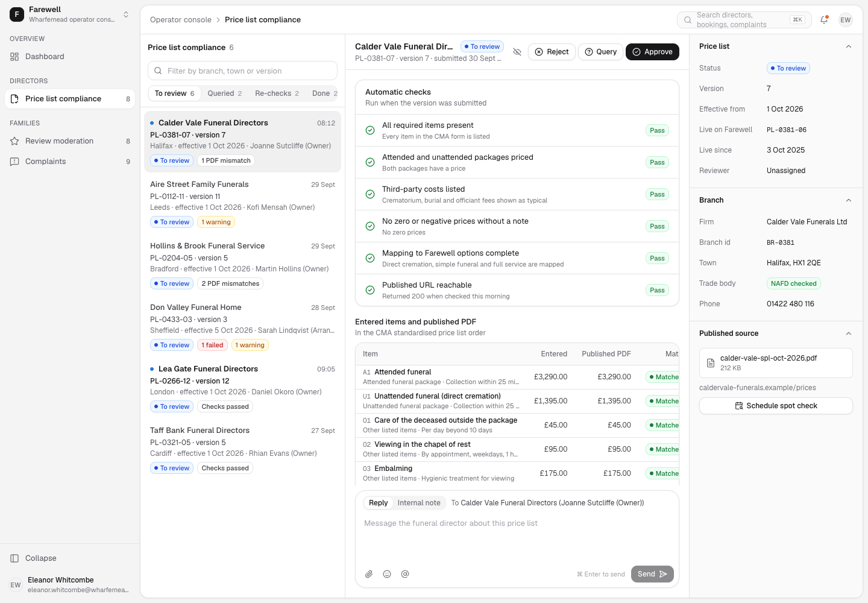Attach a file with the paperclip icon

click(x=369, y=574)
